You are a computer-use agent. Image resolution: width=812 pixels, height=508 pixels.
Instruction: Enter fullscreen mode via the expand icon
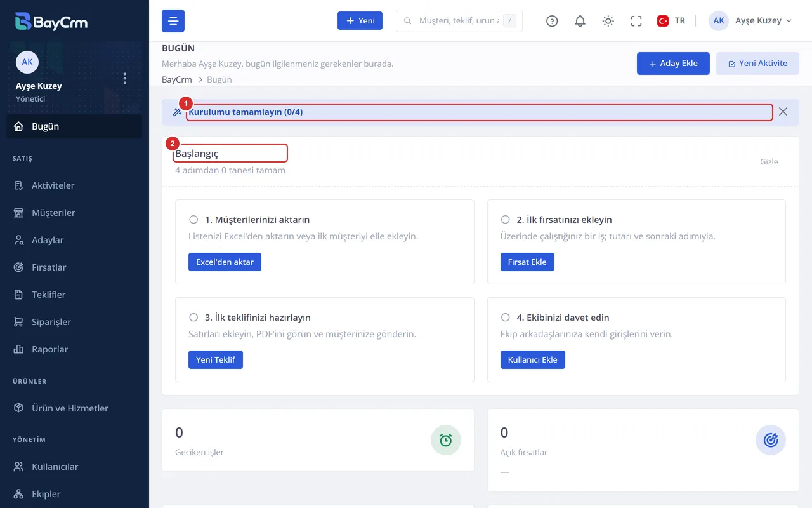pos(636,21)
